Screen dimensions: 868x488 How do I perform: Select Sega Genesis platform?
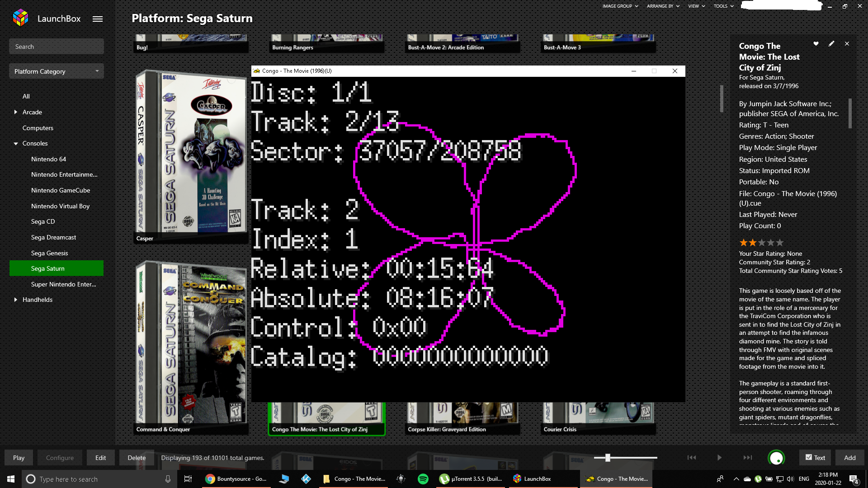click(49, 253)
